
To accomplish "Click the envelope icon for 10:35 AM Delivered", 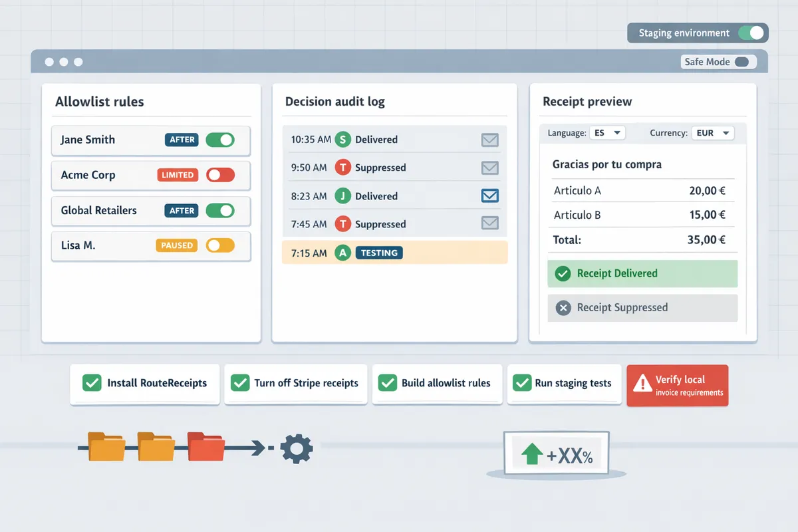I will click(x=490, y=140).
